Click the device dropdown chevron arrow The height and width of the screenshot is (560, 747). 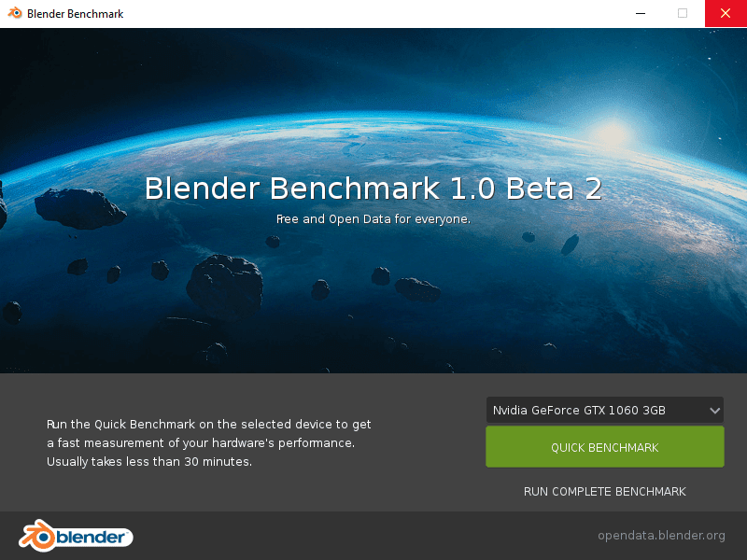[714, 411]
